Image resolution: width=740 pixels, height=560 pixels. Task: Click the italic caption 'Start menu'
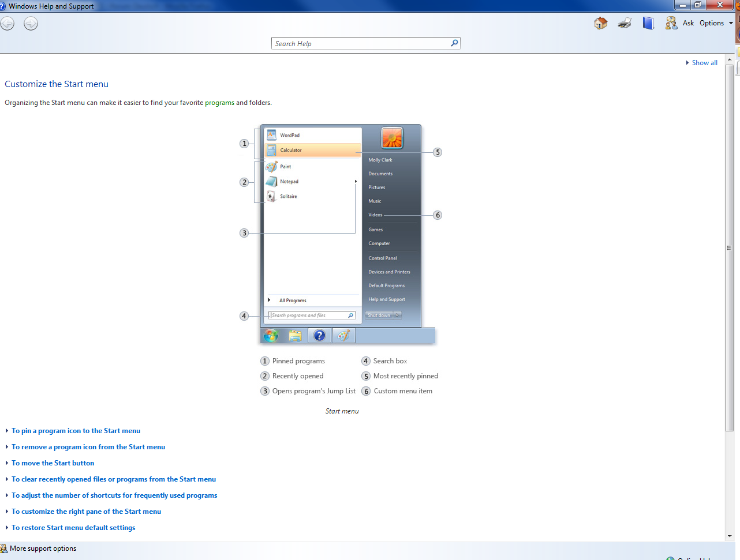pos(342,411)
